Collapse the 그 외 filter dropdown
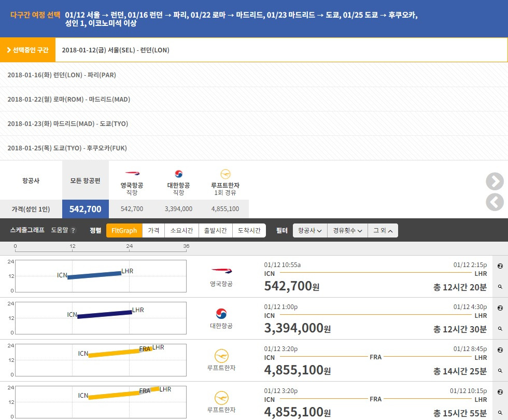 [x=383, y=230]
